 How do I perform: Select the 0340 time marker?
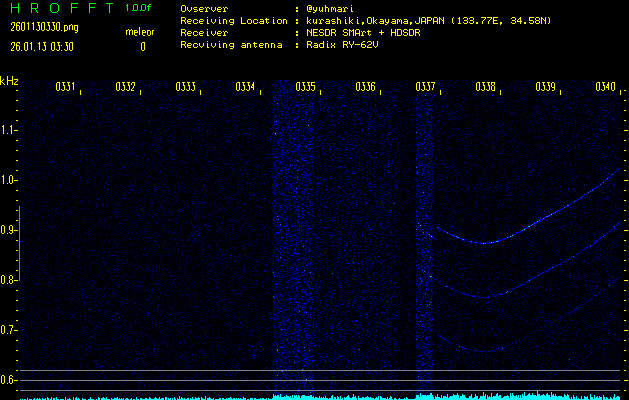click(605, 88)
